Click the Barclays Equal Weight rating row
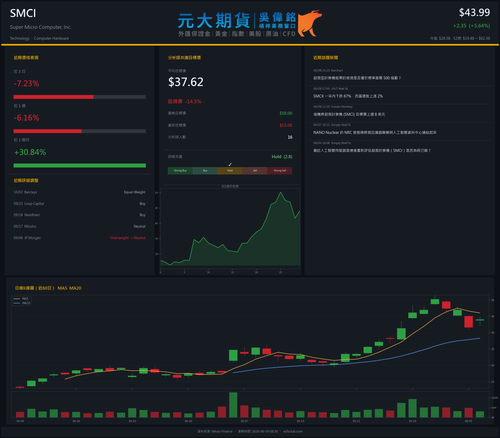This screenshot has height=438, width=500. coord(80,192)
